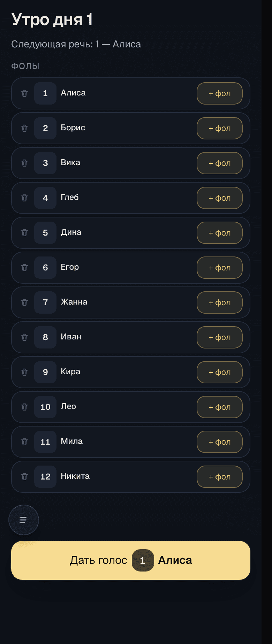Delete Никита using trash icon
The width and height of the screenshot is (272, 644).
(24, 477)
